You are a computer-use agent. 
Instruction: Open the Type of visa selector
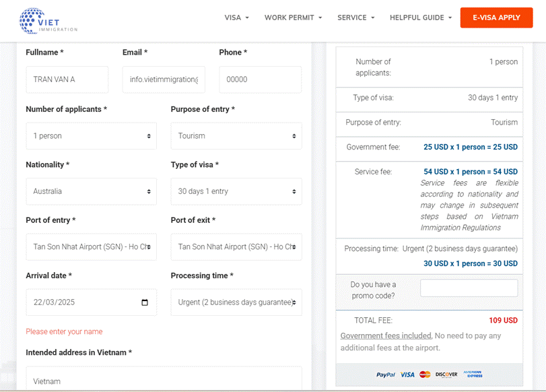click(x=236, y=191)
